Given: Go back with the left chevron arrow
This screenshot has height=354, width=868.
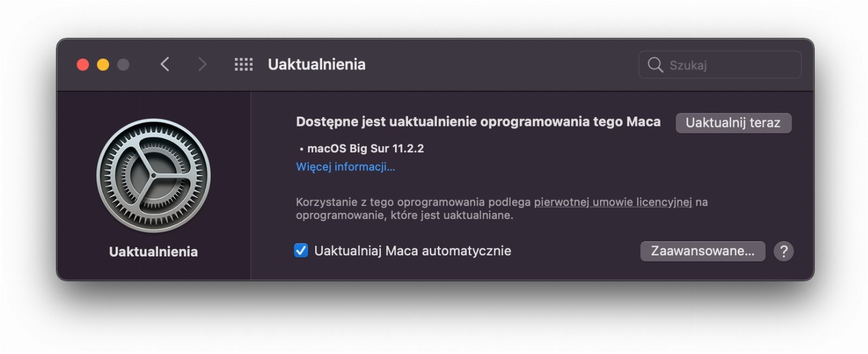Looking at the screenshot, I should tap(165, 65).
